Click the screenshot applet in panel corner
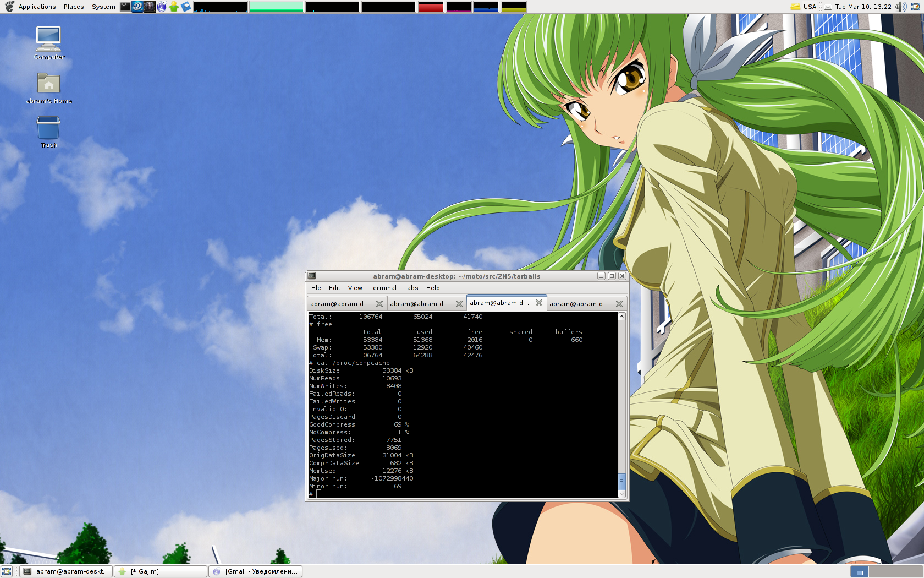924x578 pixels. [x=916, y=7]
